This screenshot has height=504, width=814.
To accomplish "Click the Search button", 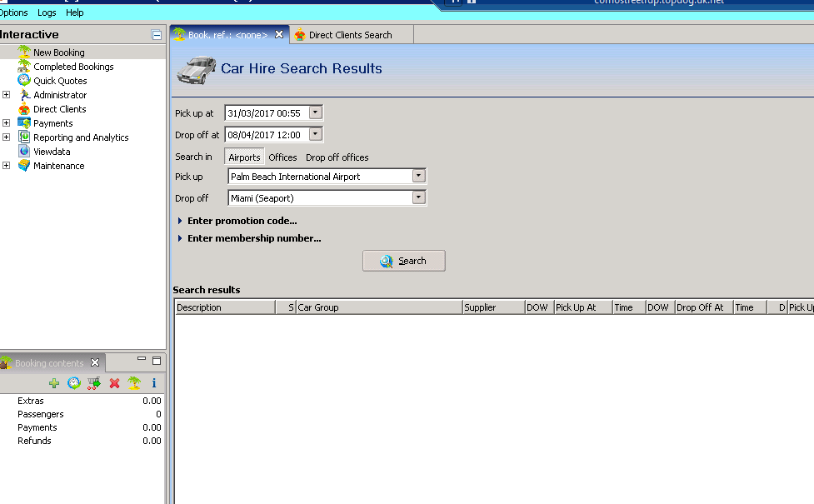I will pos(404,261).
